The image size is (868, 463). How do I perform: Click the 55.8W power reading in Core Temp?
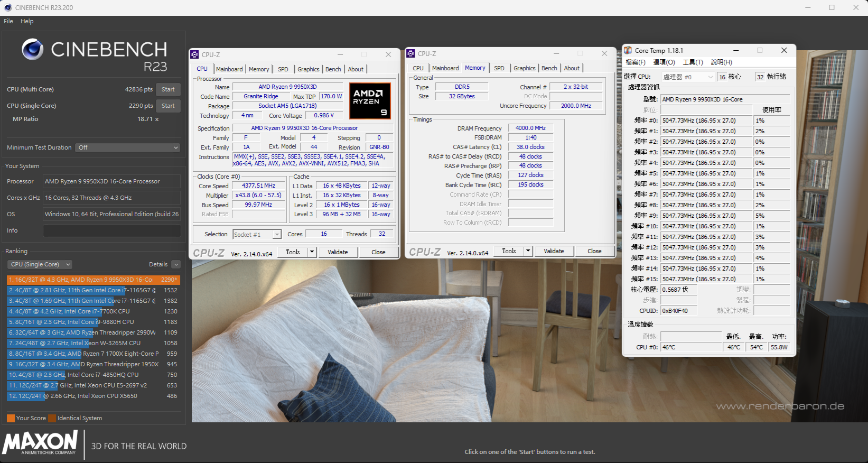click(779, 347)
